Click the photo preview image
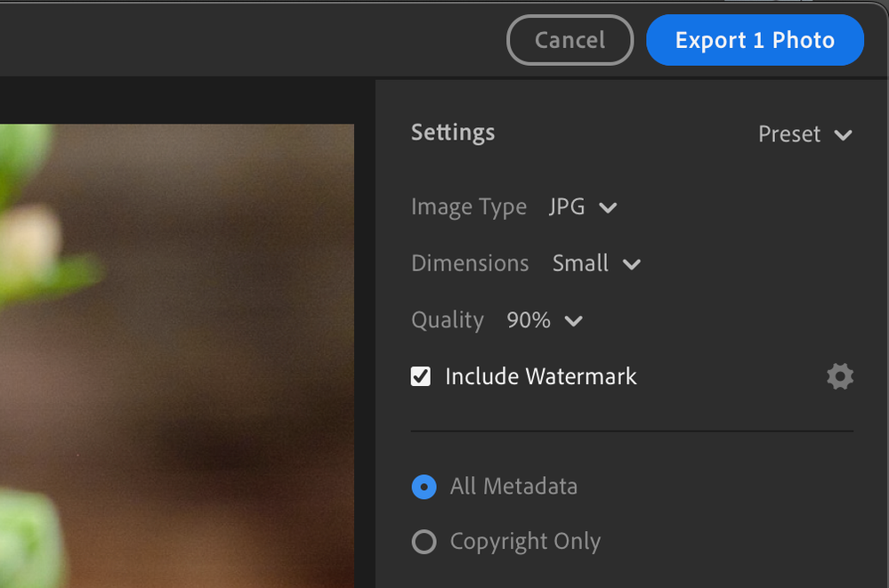 178,356
